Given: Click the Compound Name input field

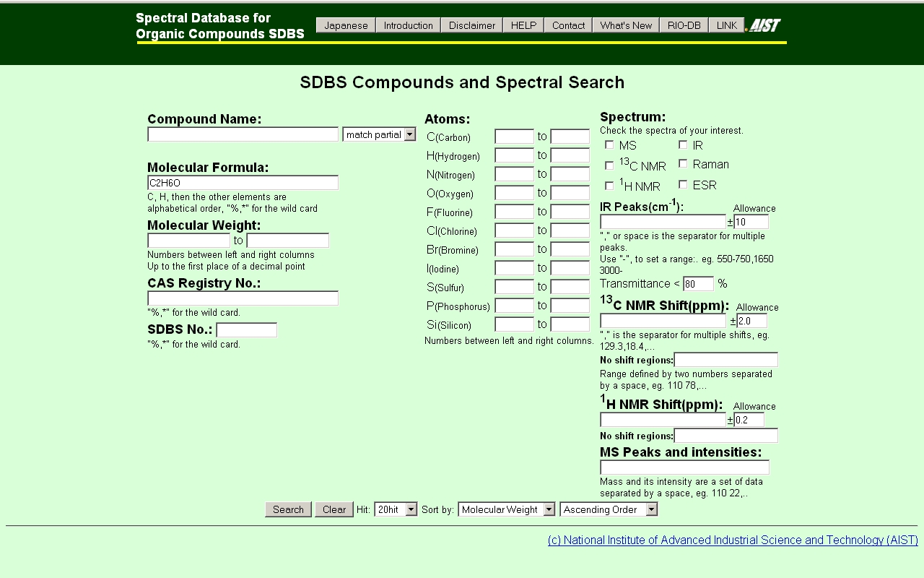Looking at the screenshot, I should (x=243, y=134).
